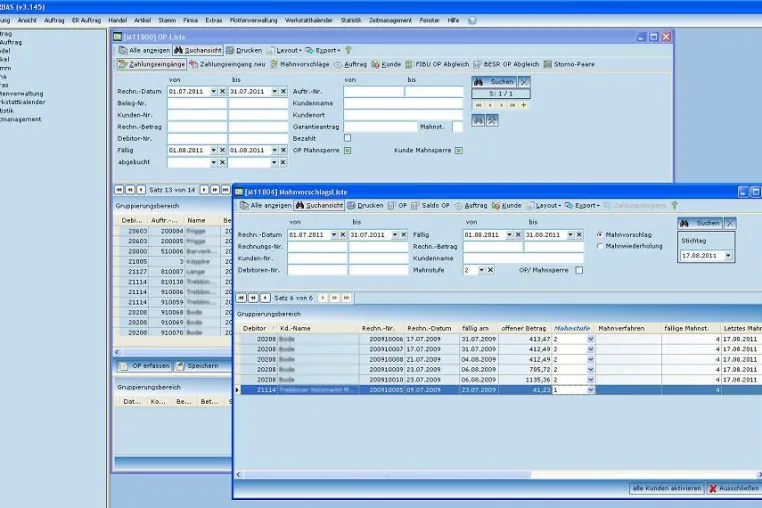
Task: Open Drucken in the OP-Liste toolbar
Action: pyautogui.click(x=244, y=50)
